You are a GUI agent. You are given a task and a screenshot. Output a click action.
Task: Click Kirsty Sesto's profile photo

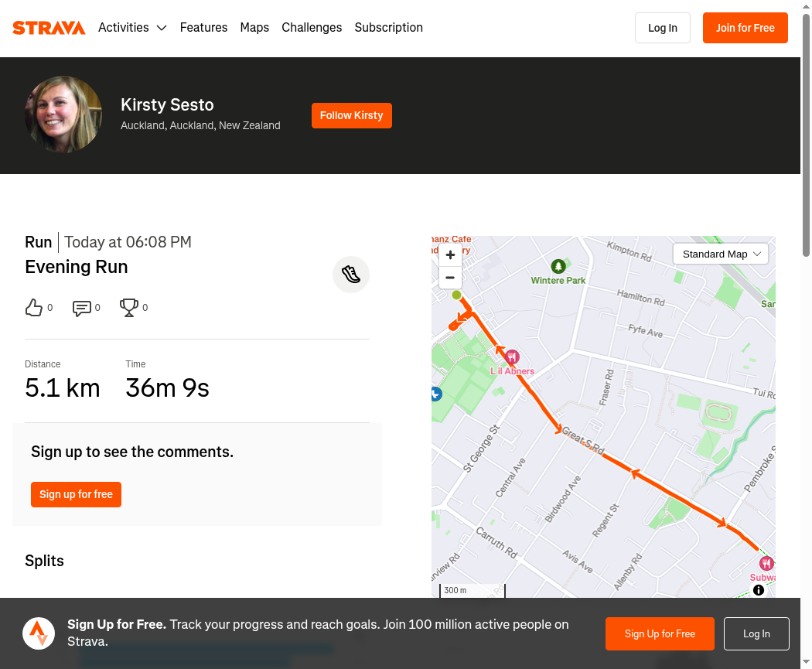point(63,114)
